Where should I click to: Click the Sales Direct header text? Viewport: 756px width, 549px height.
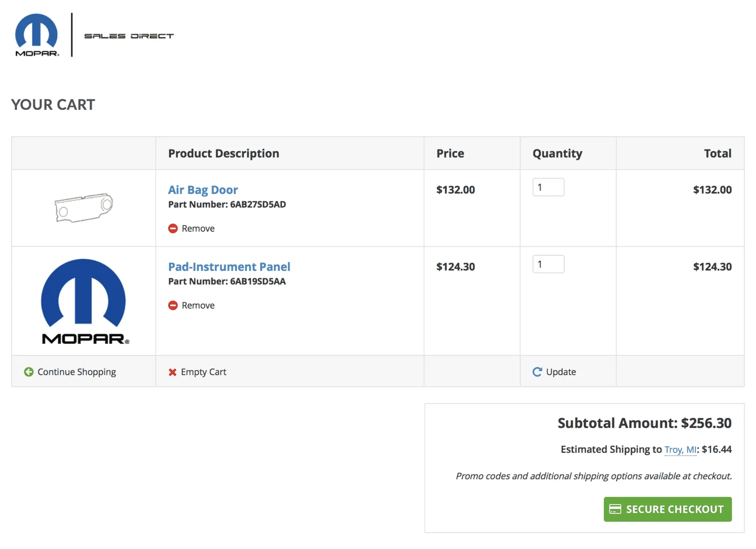(x=129, y=36)
